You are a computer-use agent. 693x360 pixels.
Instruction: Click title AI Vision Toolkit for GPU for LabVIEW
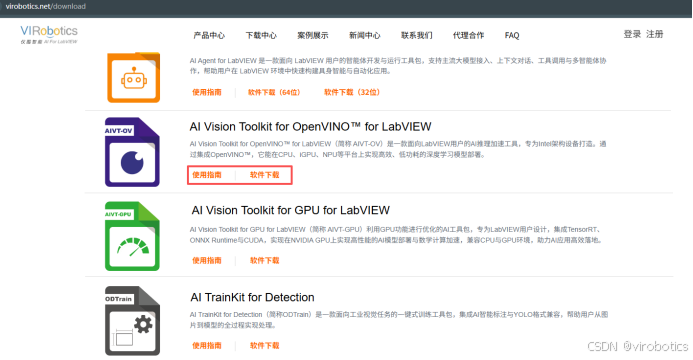pyautogui.click(x=290, y=210)
